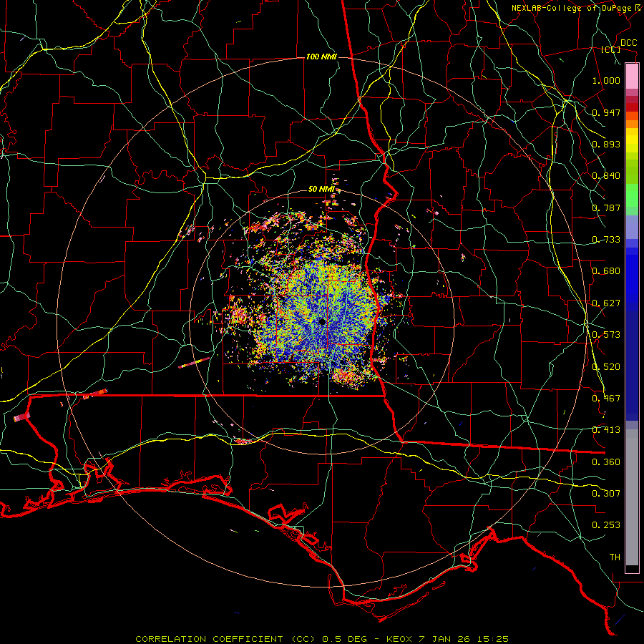Select the 0.733 scale value
644x644 pixels.
point(606,240)
